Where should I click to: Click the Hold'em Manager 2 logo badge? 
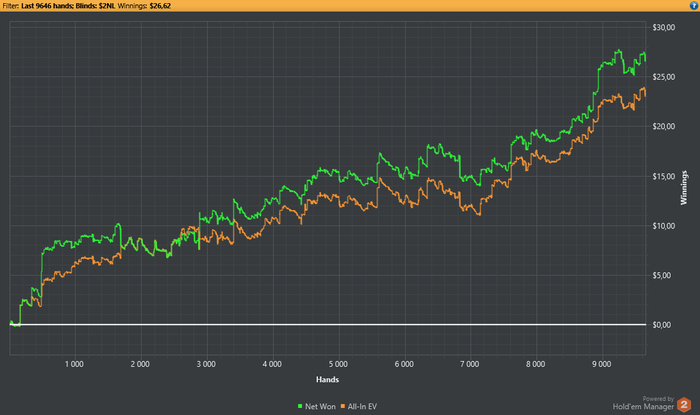coord(684,405)
